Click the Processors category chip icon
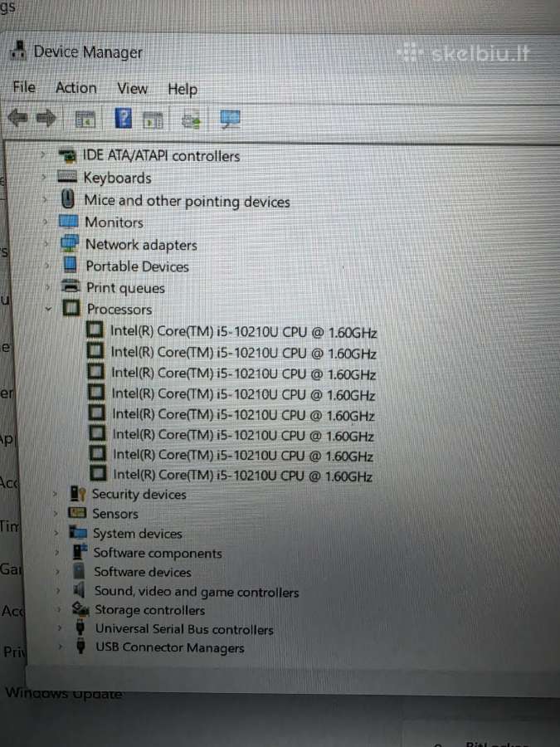 pyautogui.click(x=71, y=308)
